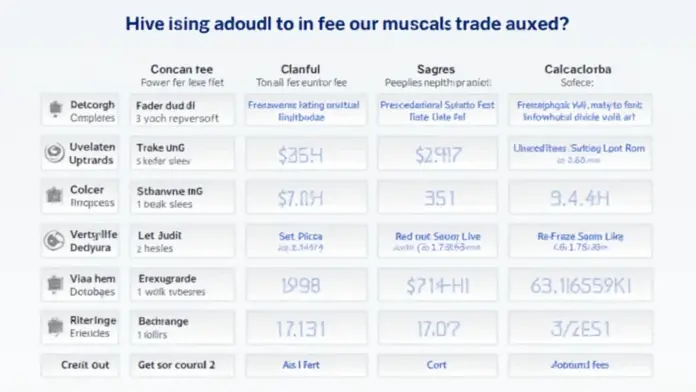This screenshot has height=392, width=696.
Task: Open the Vertyplife Dedyura round icon
Action: (54, 241)
